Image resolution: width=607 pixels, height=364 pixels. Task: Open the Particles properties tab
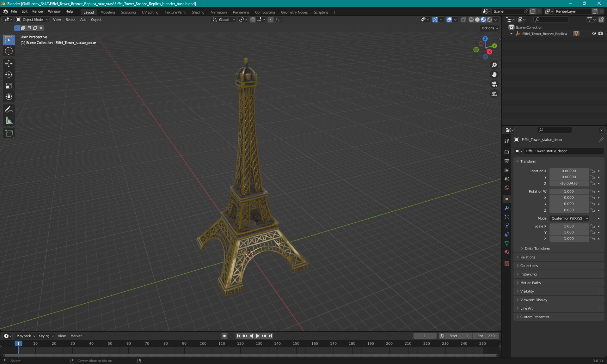click(x=507, y=217)
